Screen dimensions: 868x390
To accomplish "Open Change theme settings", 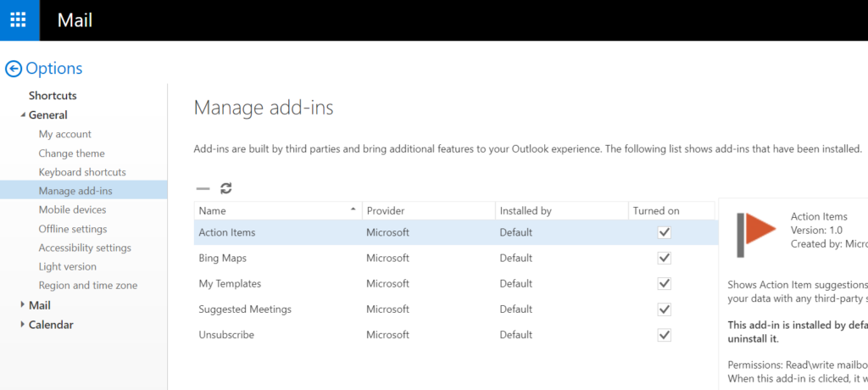I will pyautogui.click(x=71, y=153).
